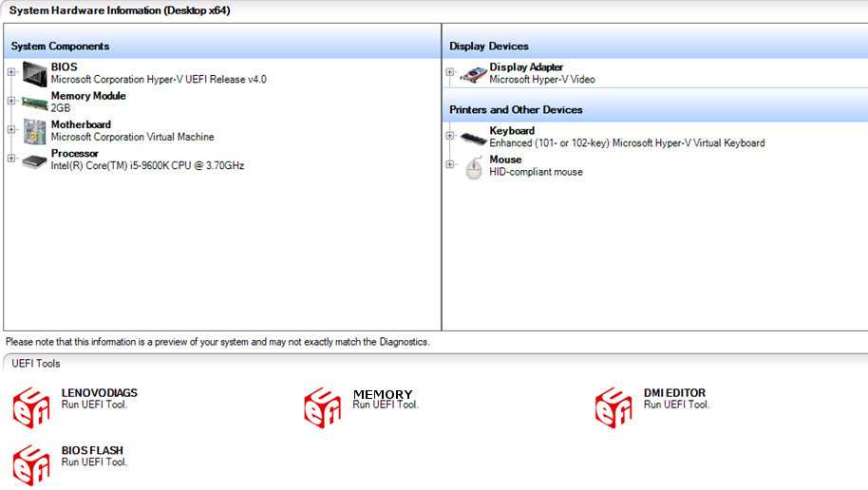
Task: Expand the BIOS tree node
Action: point(11,72)
